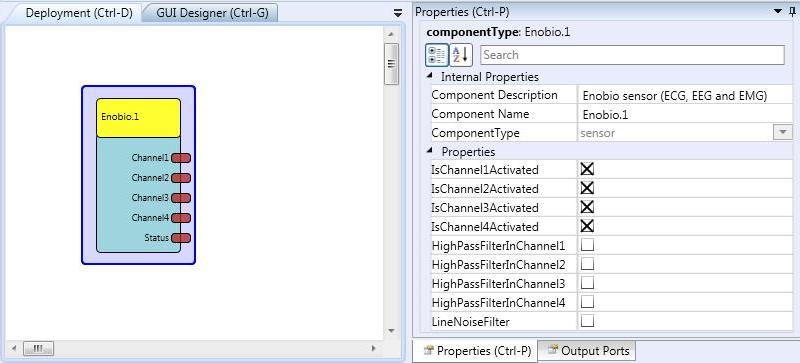Image resolution: width=800 pixels, height=363 pixels.
Task: Uncheck IsChannel3Activated checkbox
Action: pyautogui.click(x=587, y=207)
